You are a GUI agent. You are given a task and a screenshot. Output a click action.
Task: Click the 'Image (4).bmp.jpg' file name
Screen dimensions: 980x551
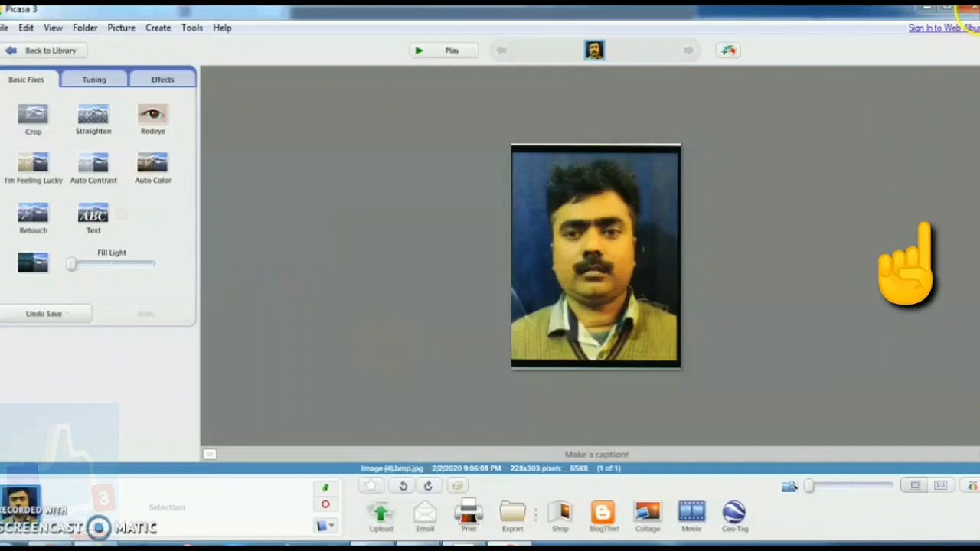click(392, 468)
